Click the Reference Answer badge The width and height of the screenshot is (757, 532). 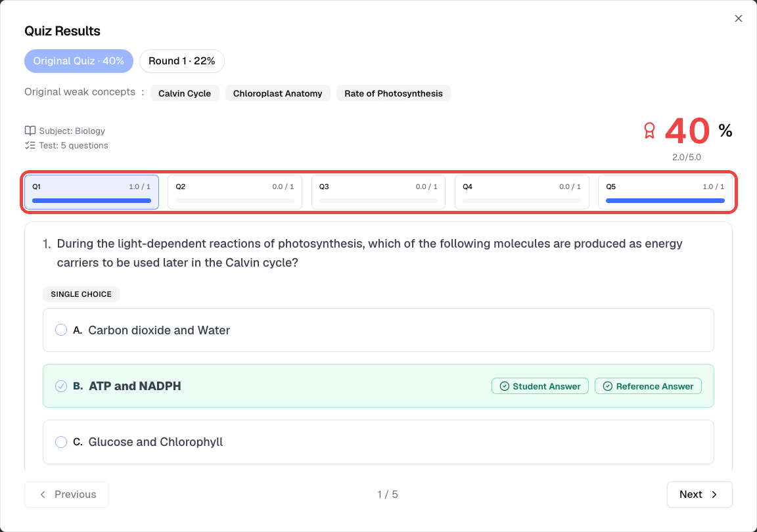pos(648,386)
